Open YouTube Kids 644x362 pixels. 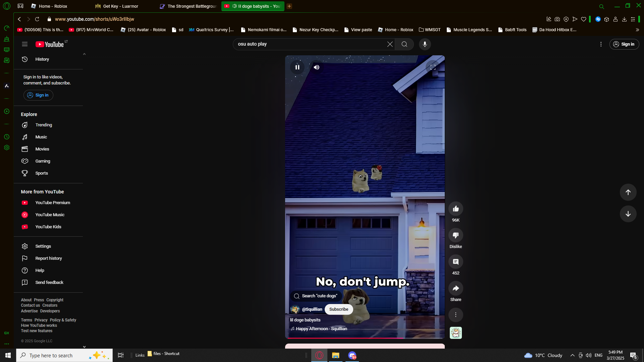coord(49,227)
